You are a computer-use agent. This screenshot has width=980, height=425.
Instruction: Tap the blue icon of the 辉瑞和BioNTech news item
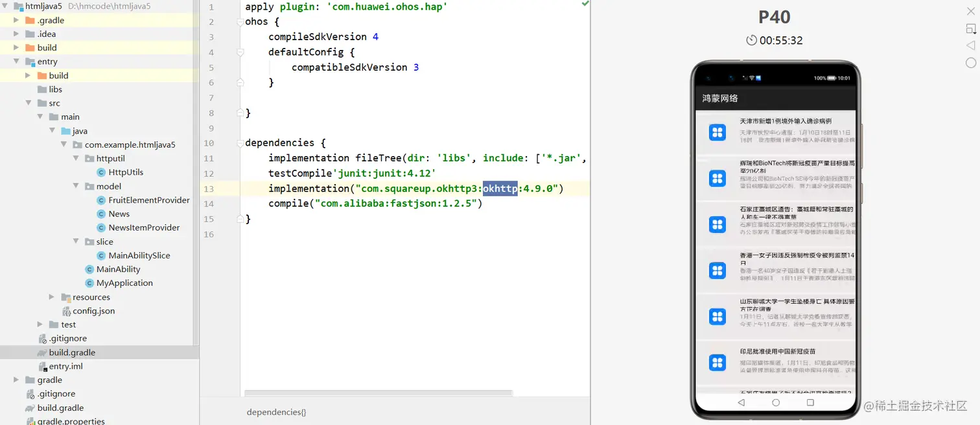click(x=717, y=179)
